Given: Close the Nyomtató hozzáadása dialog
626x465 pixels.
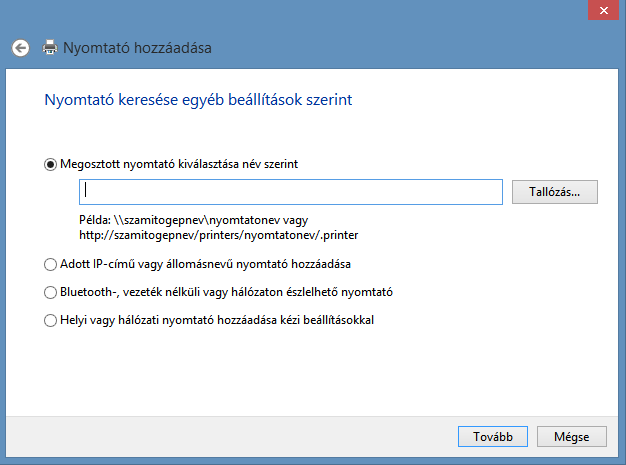Looking at the screenshot, I should 603,10.
